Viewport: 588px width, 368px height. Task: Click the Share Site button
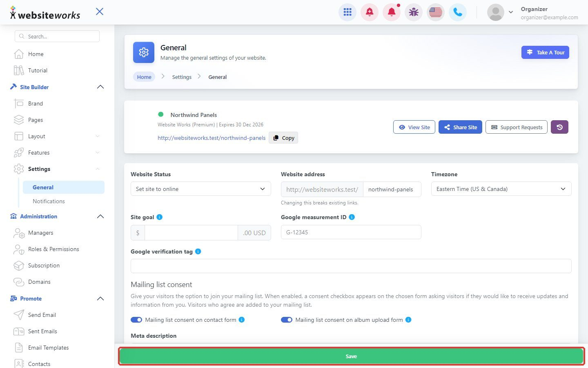461,127
